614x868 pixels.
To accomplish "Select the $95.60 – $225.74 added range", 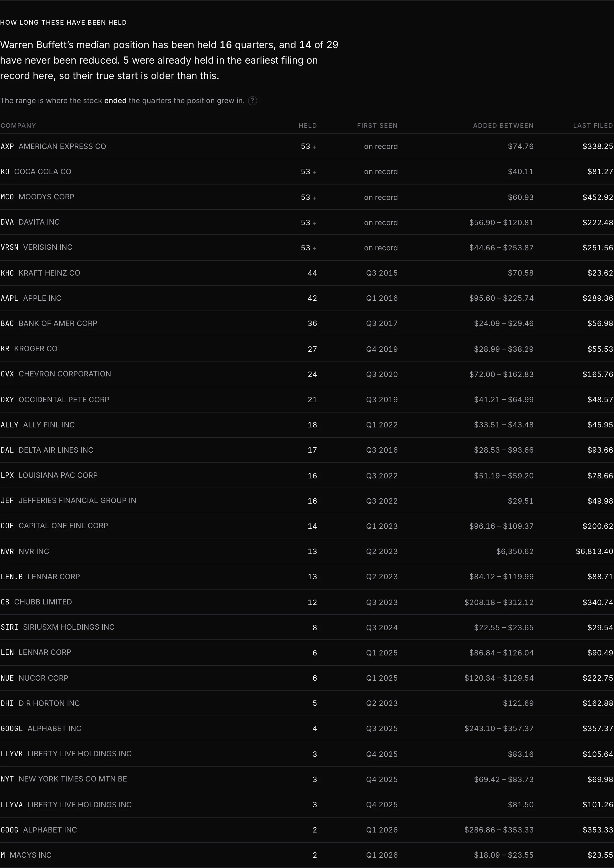I will (x=501, y=299).
